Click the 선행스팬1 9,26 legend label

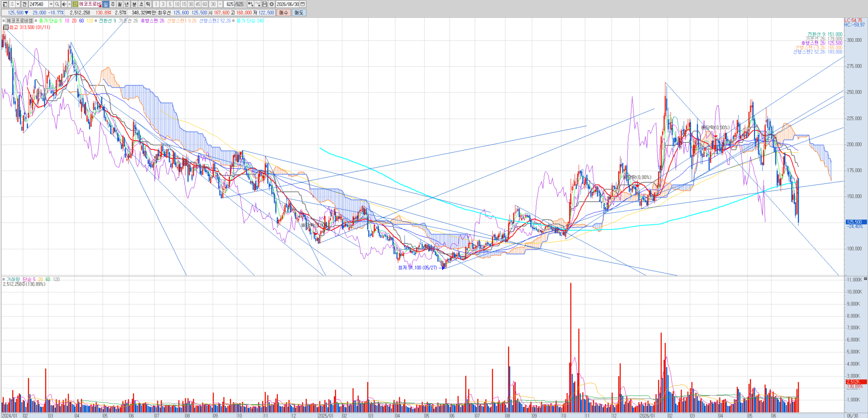[182, 21]
